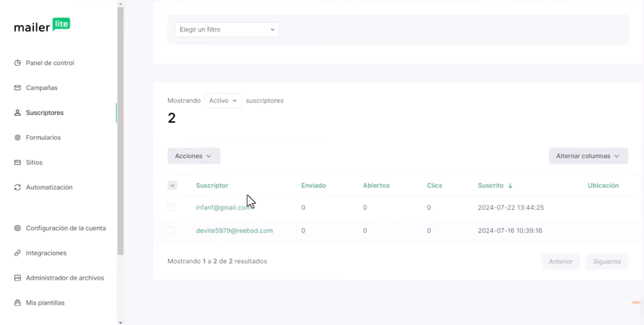Navigate to Formularios
The height and width of the screenshot is (325, 644).
pyautogui.click(x=43, y=138)
